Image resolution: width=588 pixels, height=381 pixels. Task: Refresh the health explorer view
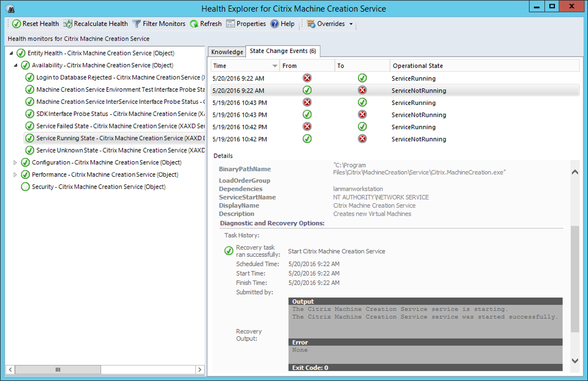[206, 24]
